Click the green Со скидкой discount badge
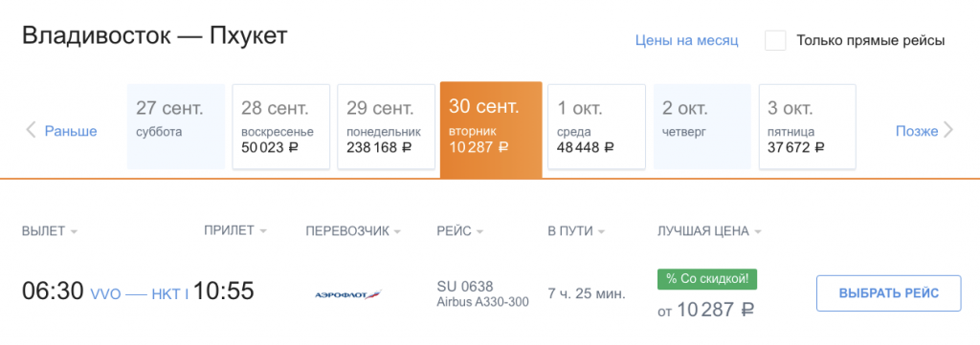 coord(707,279)
